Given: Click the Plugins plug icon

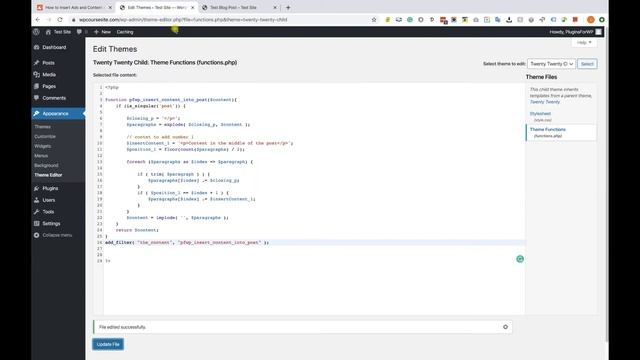Looking at the screenshot, I should pos(37,189).
